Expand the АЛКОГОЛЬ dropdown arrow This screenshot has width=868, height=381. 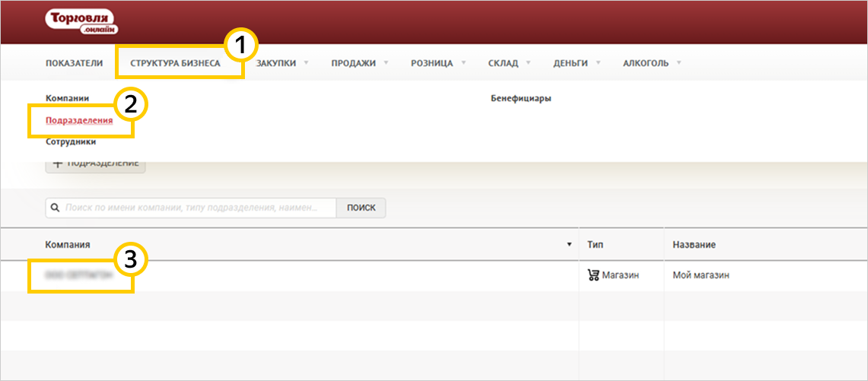679,62
